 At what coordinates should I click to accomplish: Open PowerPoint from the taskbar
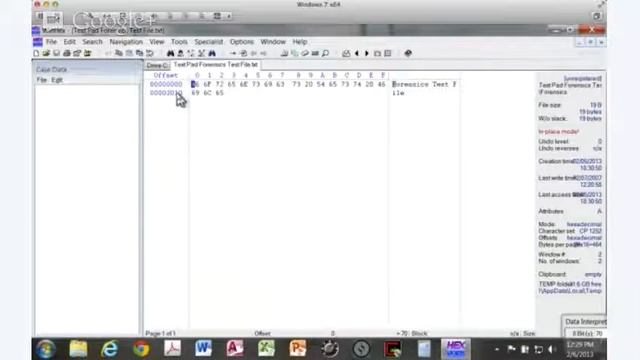(x=298, y=349)
